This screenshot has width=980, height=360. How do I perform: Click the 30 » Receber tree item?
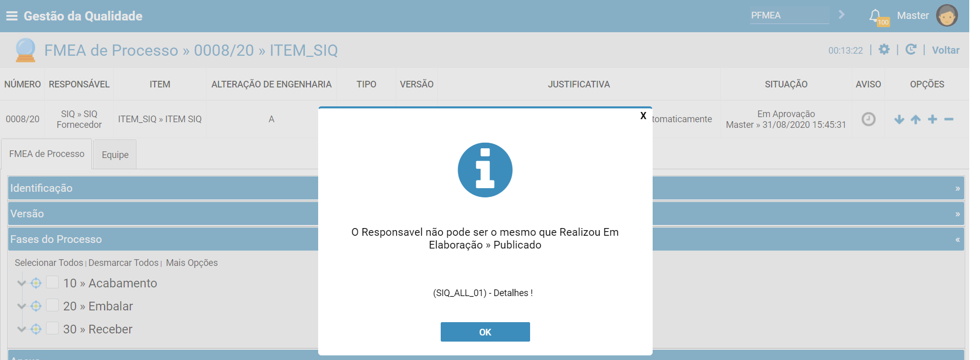click(98, 329)
